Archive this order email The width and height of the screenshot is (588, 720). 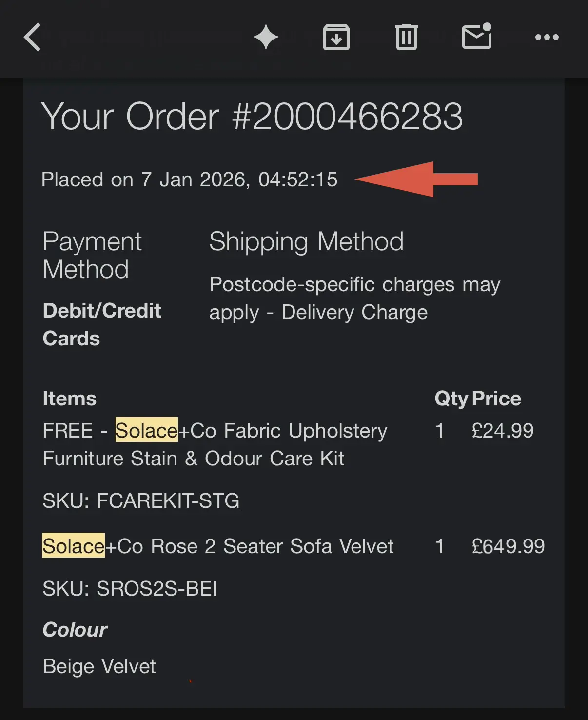(336, 37)
